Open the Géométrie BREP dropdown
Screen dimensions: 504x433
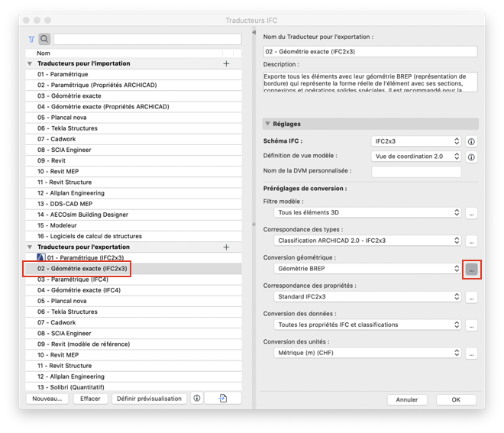click(x=367, y=269)
